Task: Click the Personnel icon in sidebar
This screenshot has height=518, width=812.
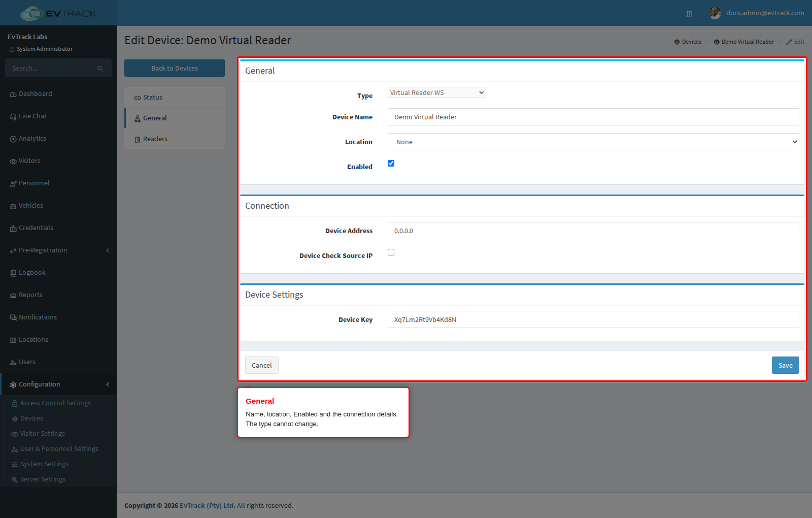Action: 13,184
